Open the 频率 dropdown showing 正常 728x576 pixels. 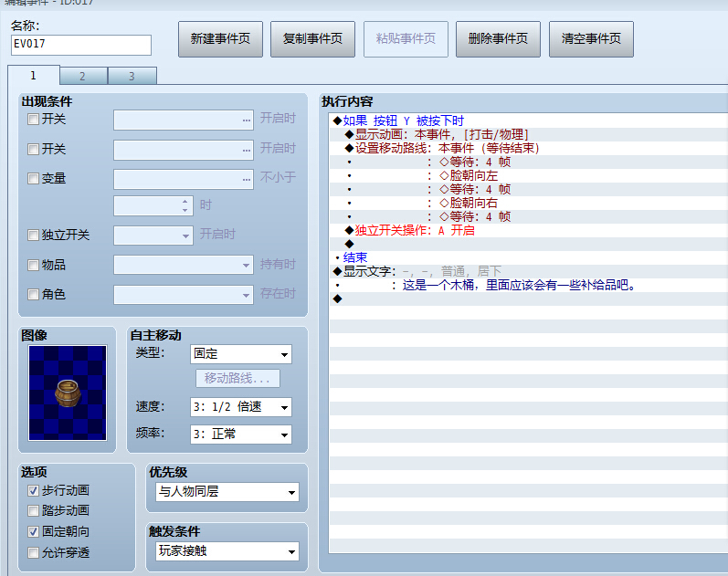(240, 435)
